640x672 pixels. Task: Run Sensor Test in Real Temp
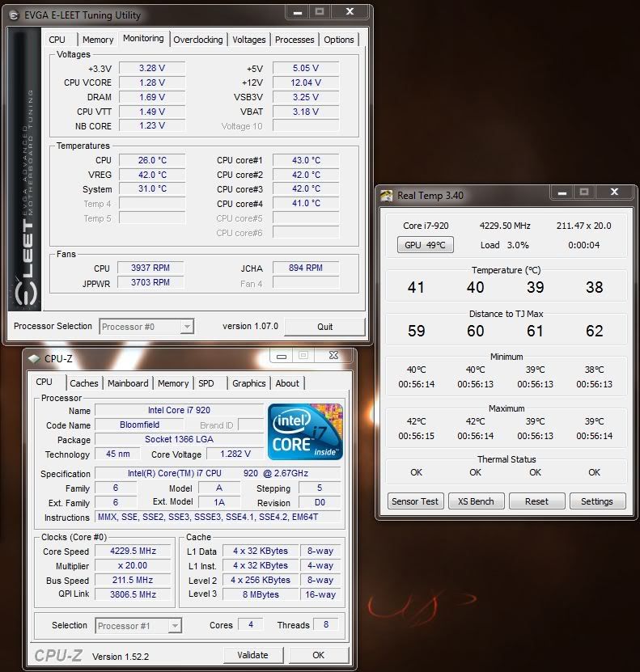415,501
